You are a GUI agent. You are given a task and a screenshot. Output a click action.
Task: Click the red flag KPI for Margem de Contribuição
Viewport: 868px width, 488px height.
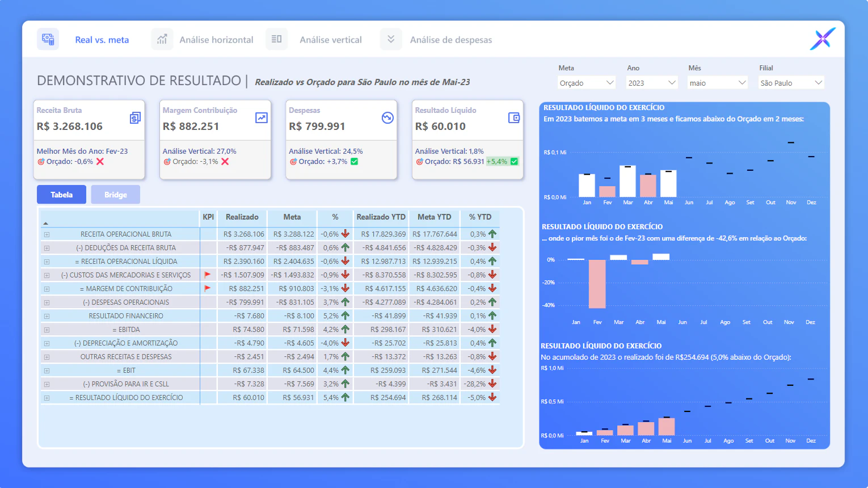[208, 288]
